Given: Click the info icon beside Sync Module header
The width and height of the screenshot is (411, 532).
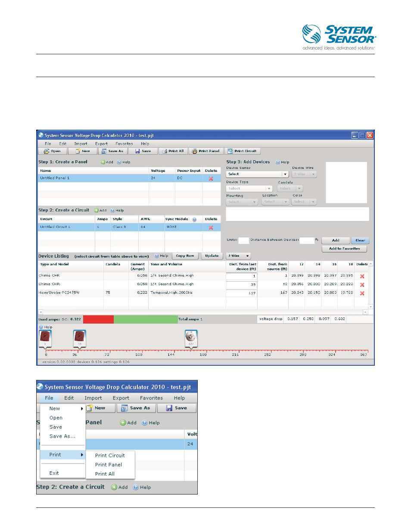Looking at the screenshot, I should pyautogui.click(x=194, y=220).
